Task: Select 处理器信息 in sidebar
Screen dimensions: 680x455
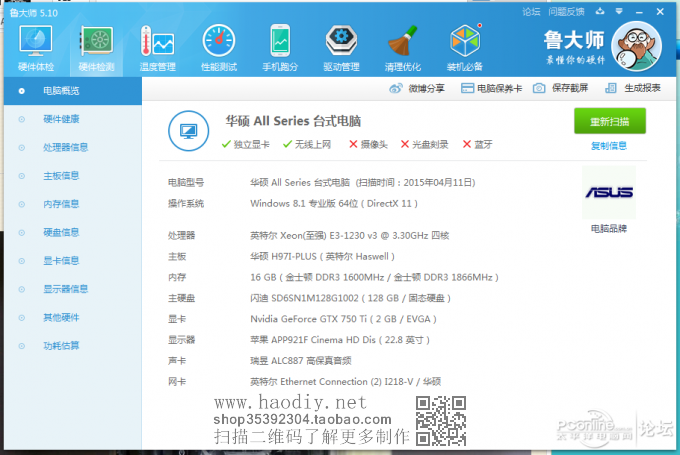Action: (x=65, y=147)
